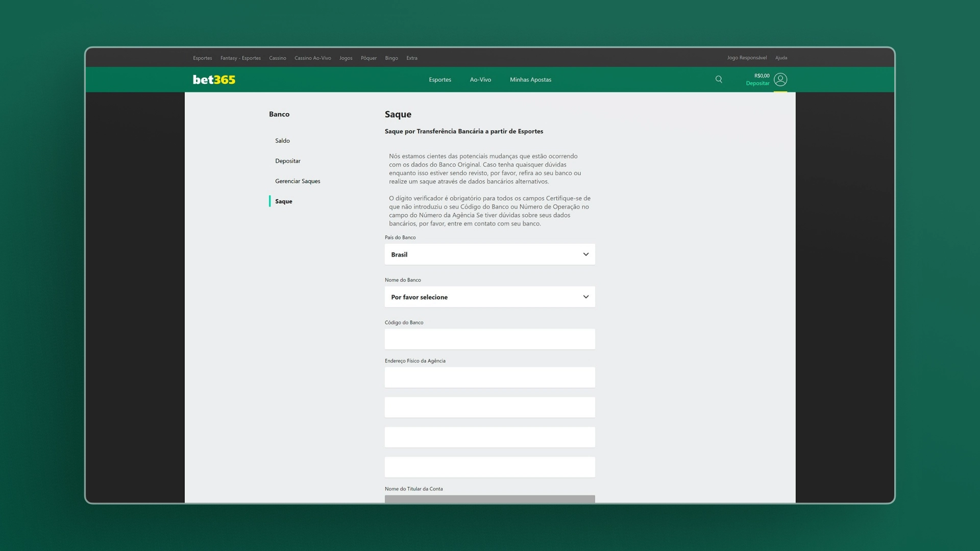The width and height of the screenshot is (980, 551).
Task: Select Saque in Banco sidebar
Action: point(284,201)
